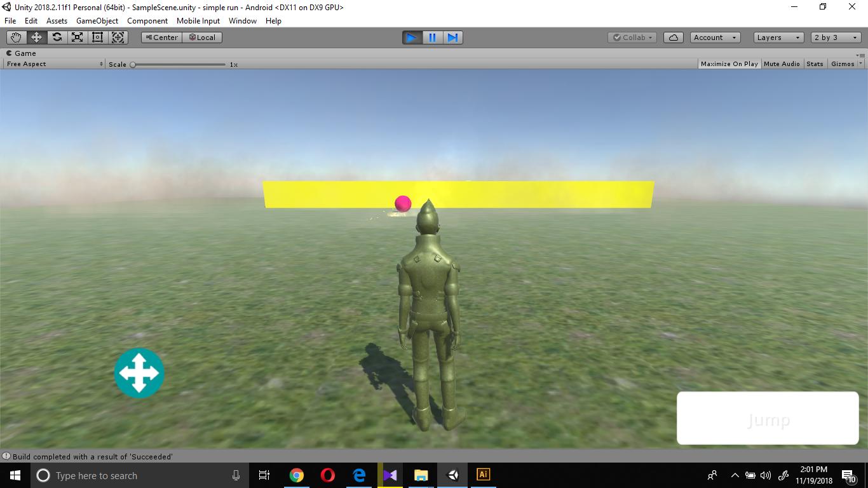This screenshot has height=488, width=868.
Task: Select the Move tool
Action: pos(36,37)
